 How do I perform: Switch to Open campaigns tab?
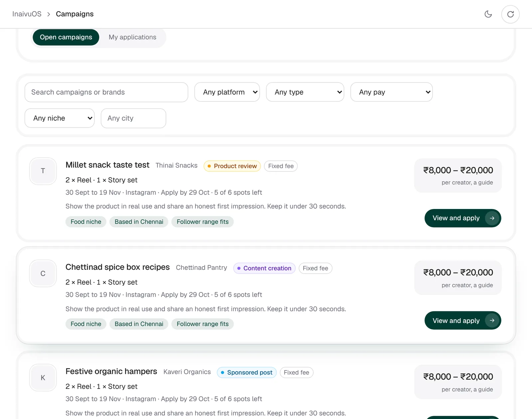[66, 37]
